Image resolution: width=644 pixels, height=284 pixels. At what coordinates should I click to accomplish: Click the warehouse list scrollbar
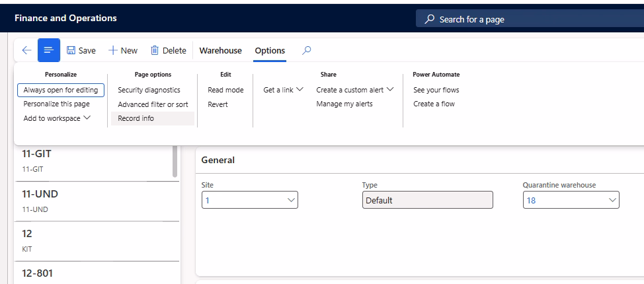(x=175, y=161)
